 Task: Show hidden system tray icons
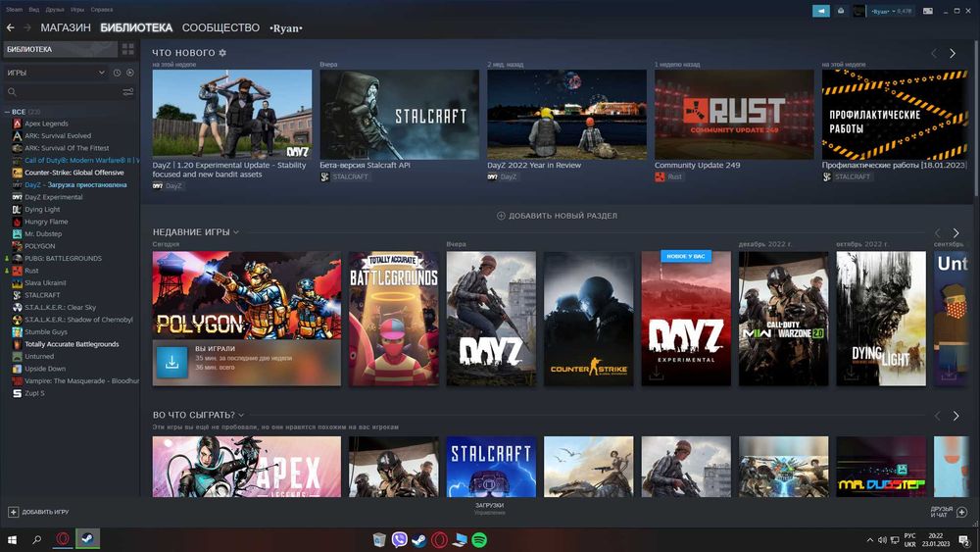[869, 540]
